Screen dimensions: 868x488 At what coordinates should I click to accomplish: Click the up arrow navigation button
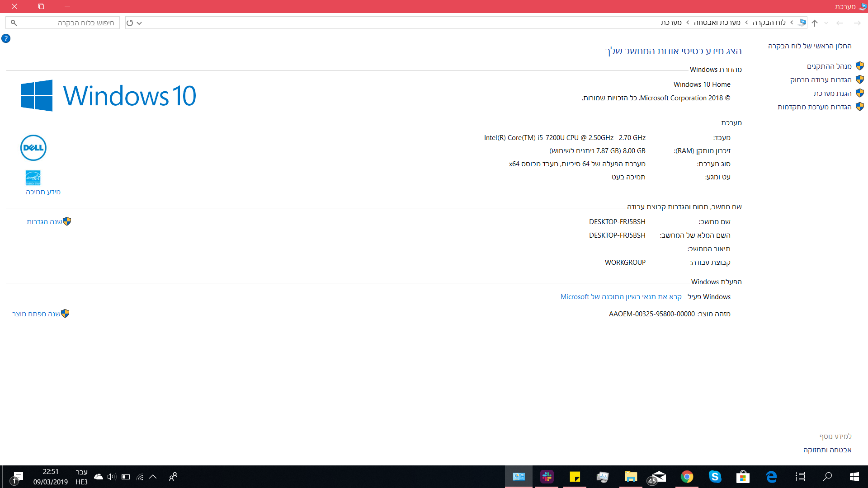pos(815,23)
